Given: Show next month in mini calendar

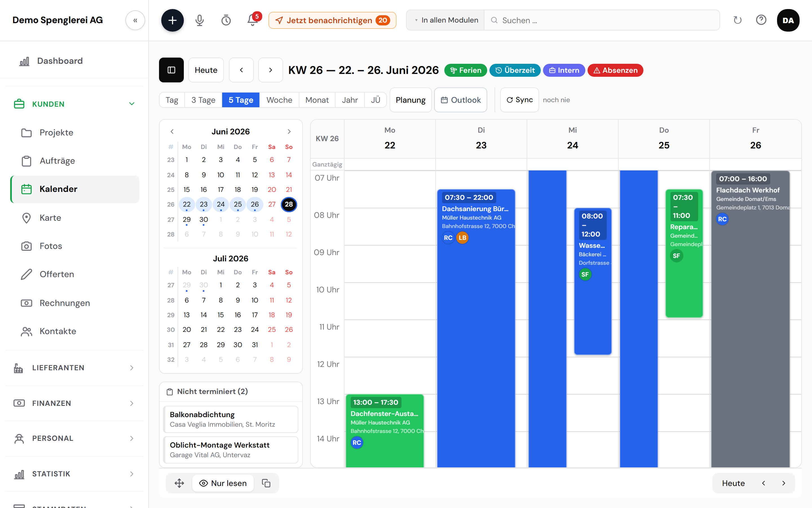Looking at the screenshot, I should click(289, 131).
